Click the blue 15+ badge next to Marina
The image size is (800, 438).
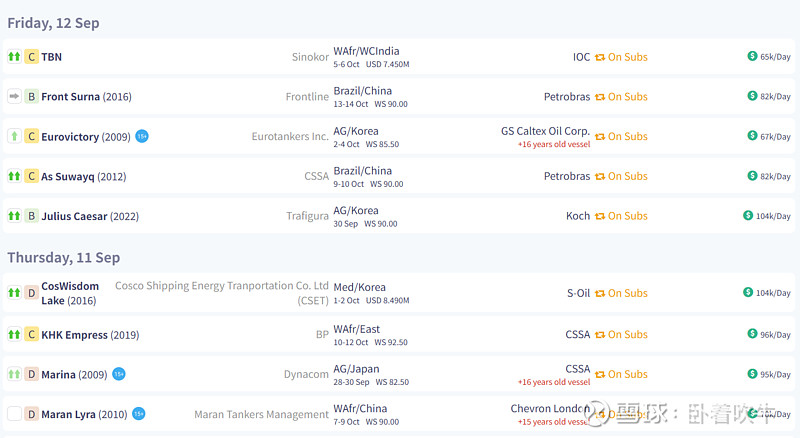point(119,374)
